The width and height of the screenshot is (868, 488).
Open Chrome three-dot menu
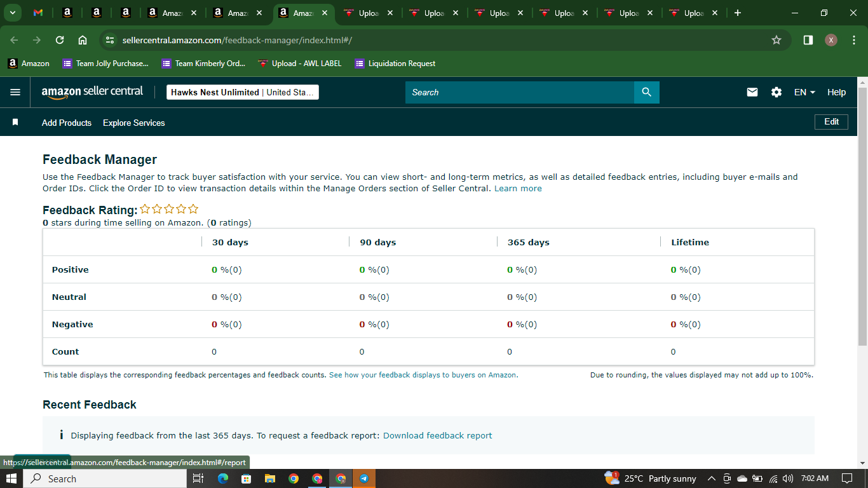pyautogui.click(x=854, y=40)
